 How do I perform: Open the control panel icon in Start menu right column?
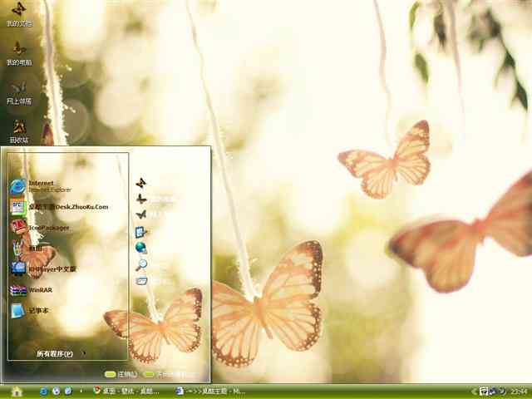point(141,232)
